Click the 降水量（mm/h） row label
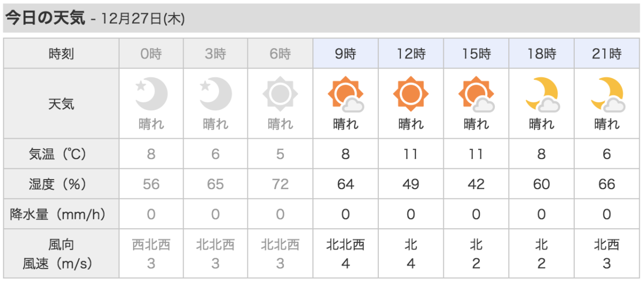The width and height of the screenshot is (644, 283). pos(61,214)
